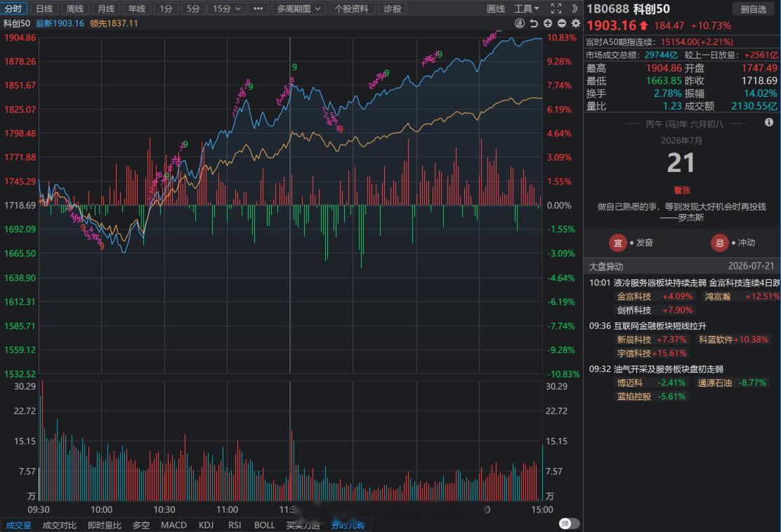Select the RSI indicator tab
Viewport: 781px width, 532px height.
coord(235,525)
